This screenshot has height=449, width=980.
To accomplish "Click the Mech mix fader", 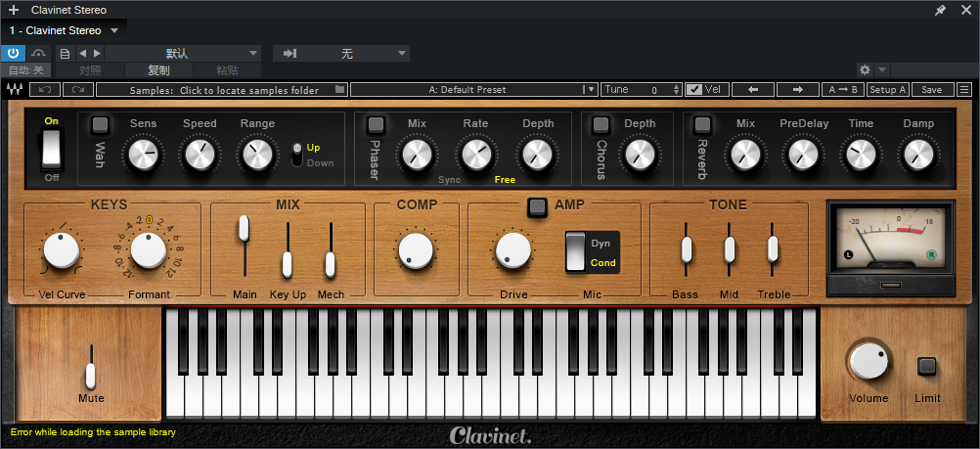I will [x=330, y=264].
